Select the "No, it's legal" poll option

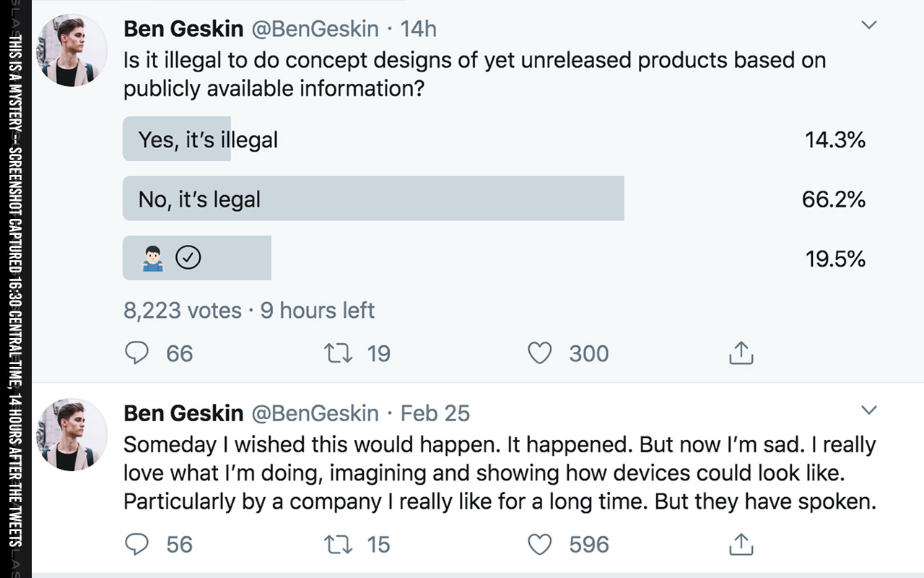[494, 199]
